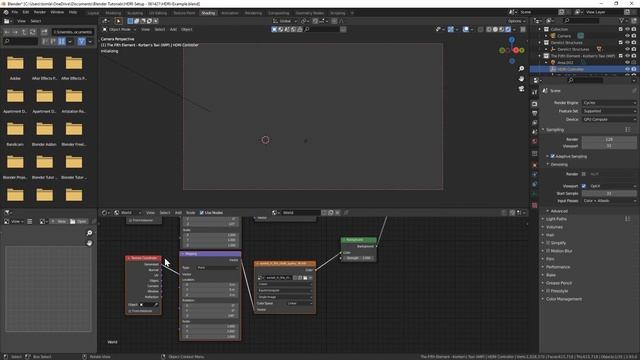Open the Render Engine Cycles dropdown
This screenshot has height=360, width=640.
[609, 103]
